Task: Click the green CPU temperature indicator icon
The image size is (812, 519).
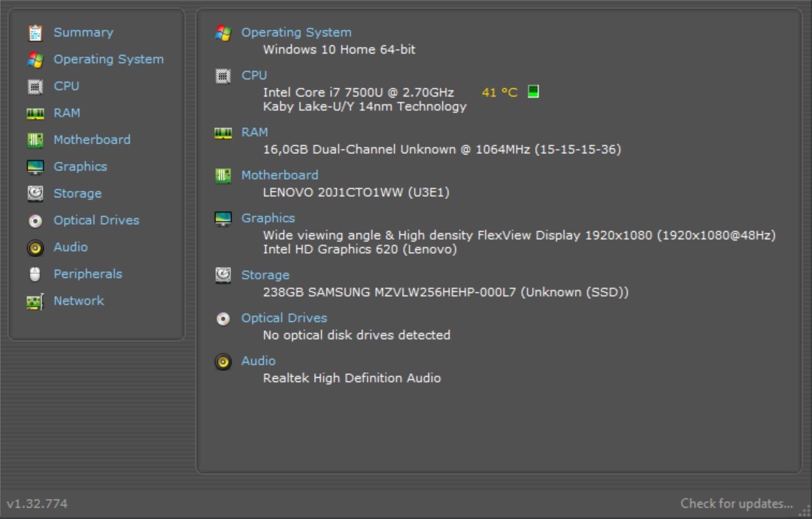Action: click(x=533, y=92)
